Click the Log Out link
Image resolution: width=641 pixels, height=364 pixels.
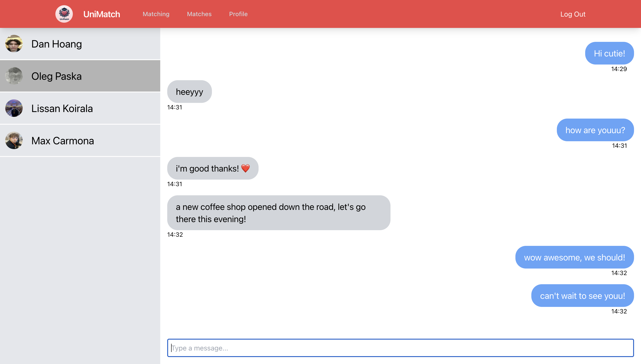click(573, 14)
